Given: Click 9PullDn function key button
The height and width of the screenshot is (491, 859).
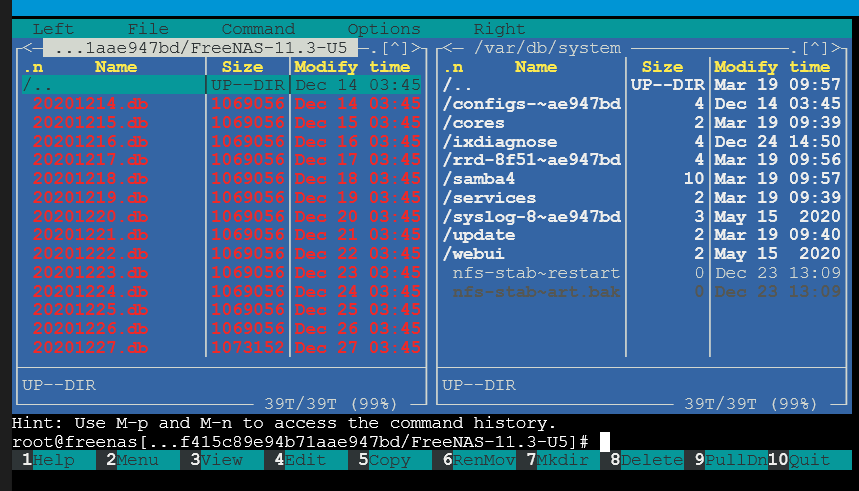Looking at the screenshot, I should [x=731, y=460].
